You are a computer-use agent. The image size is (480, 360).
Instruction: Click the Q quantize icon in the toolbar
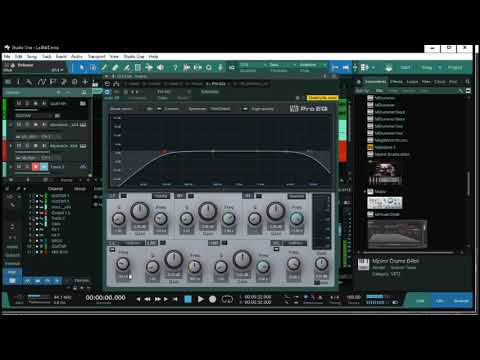pos(209,68)
